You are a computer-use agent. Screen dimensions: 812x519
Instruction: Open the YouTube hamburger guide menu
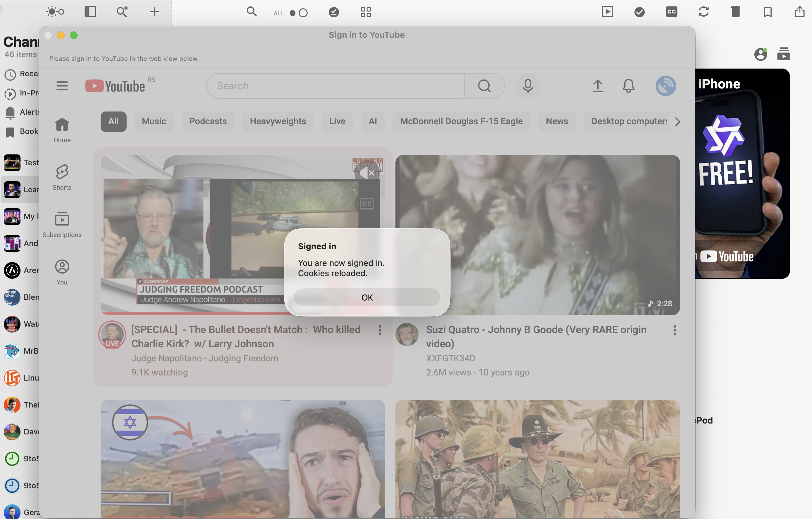click(62, 86)
